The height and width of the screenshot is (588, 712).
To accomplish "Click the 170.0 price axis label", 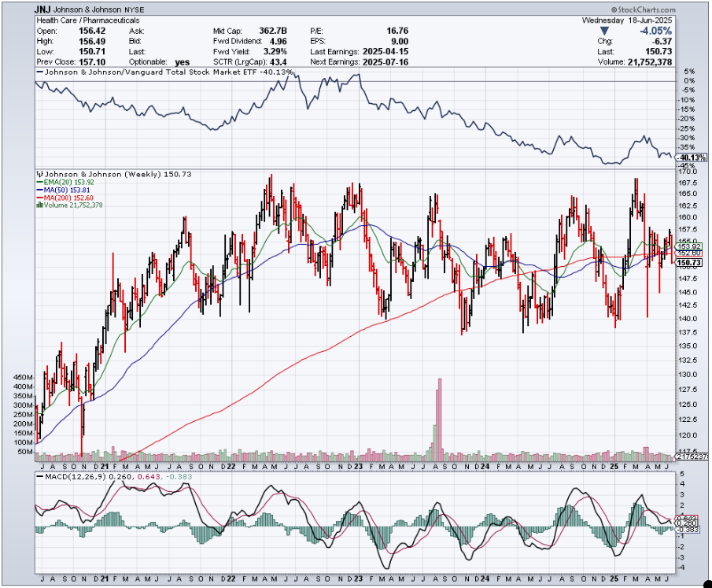I will coord(687,172).
